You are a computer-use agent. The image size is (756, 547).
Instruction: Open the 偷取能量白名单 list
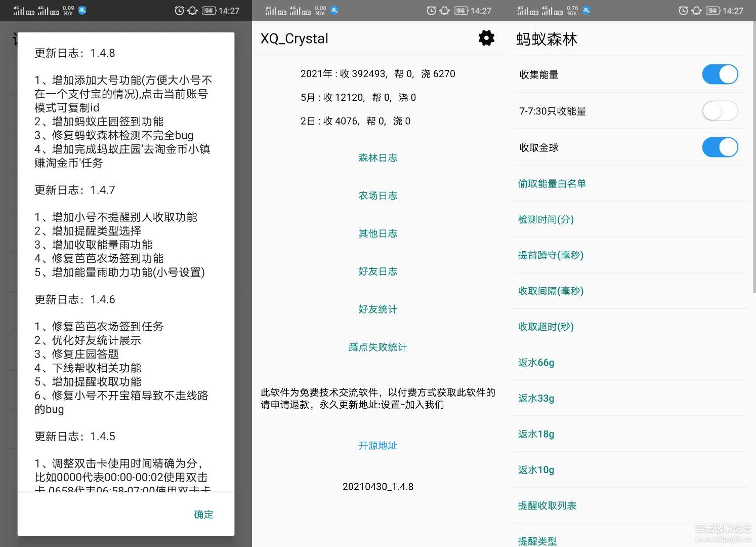pyautogui.click(x=552, y=184)
